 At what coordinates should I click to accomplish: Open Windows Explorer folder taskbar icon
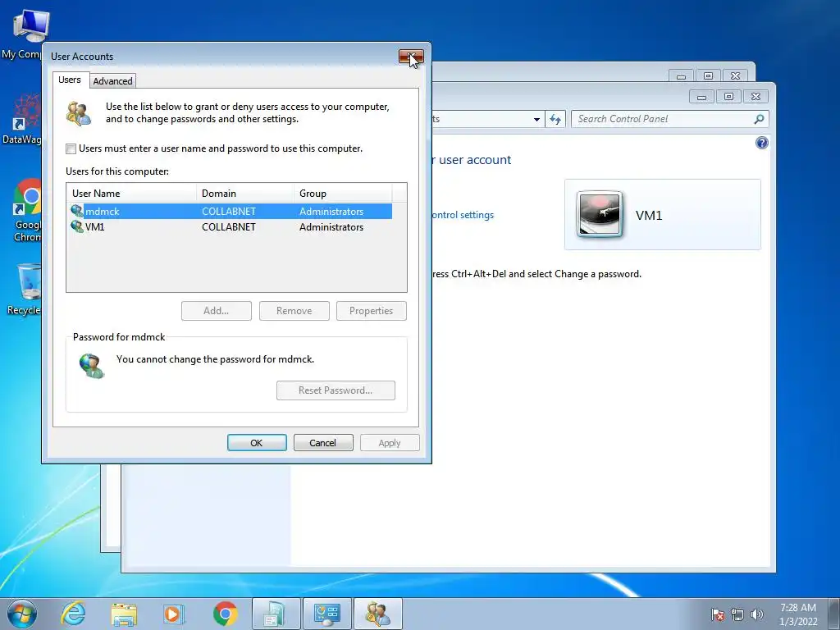[124, 614]
